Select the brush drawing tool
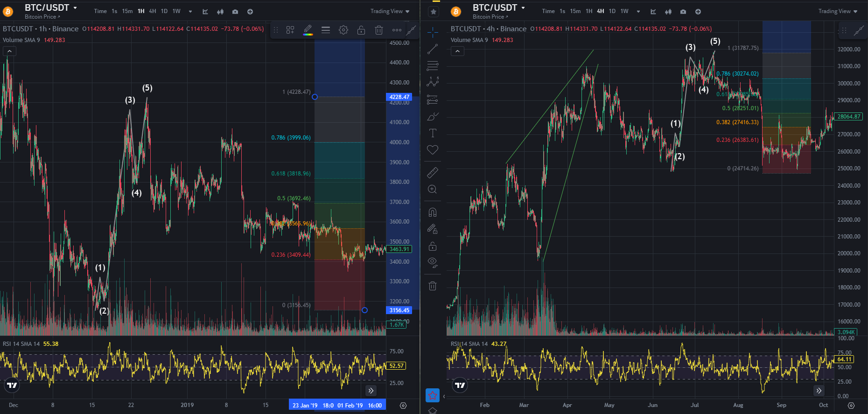The image size is (868, 414). (433, 116)
